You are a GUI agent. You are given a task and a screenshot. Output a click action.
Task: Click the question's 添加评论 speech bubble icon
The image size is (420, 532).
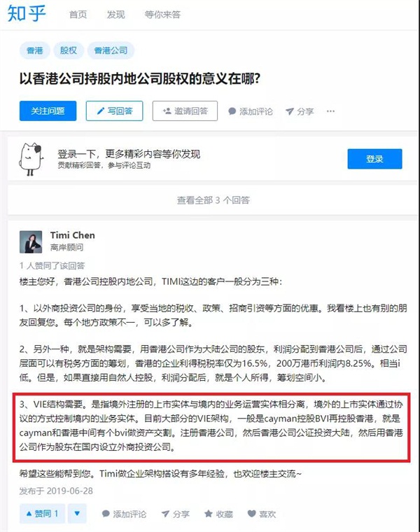point(232,111)
